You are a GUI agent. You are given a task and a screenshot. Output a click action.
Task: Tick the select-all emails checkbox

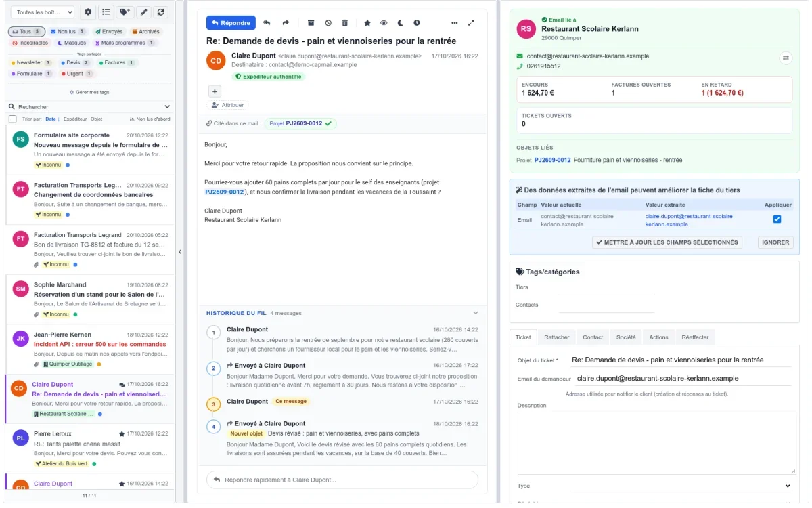tap(13, 119)
